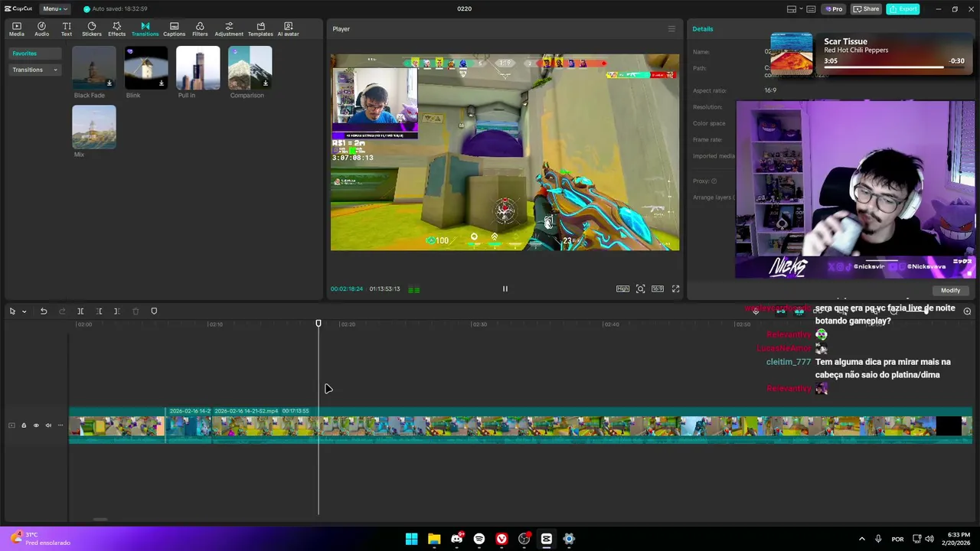
Task: Choose the Comparison transition thumbnail
Action: [x=250, y=67]
